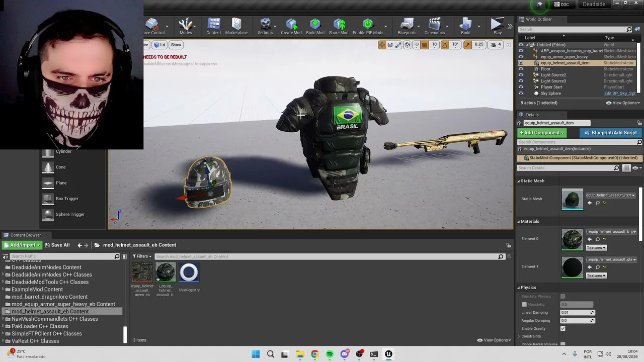Click the Build lighting toolbar icon
This screenshot has width=644, height=362.
point(465,26)
